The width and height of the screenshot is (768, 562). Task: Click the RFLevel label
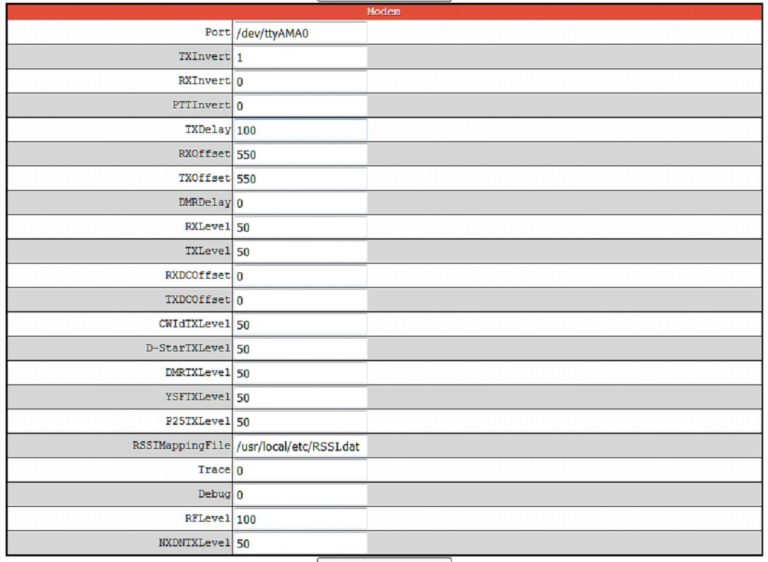[208, 518]
